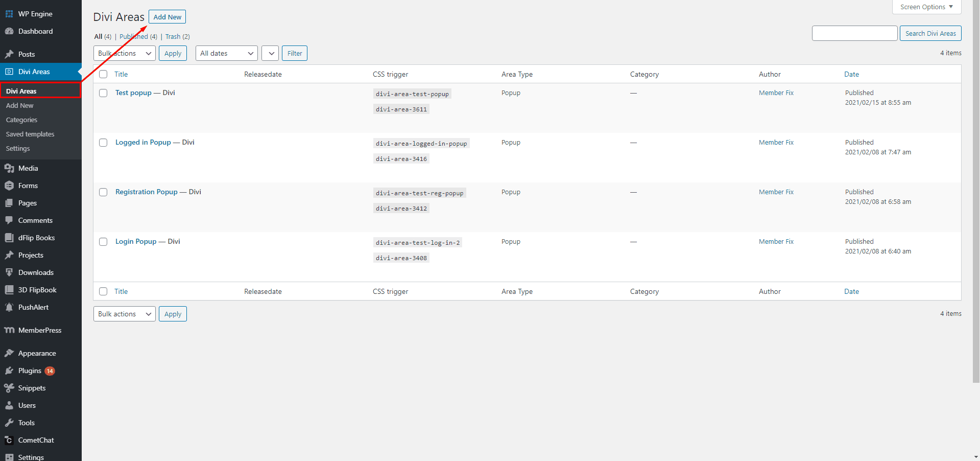Click the Plugins plug icon

point(9,371)
